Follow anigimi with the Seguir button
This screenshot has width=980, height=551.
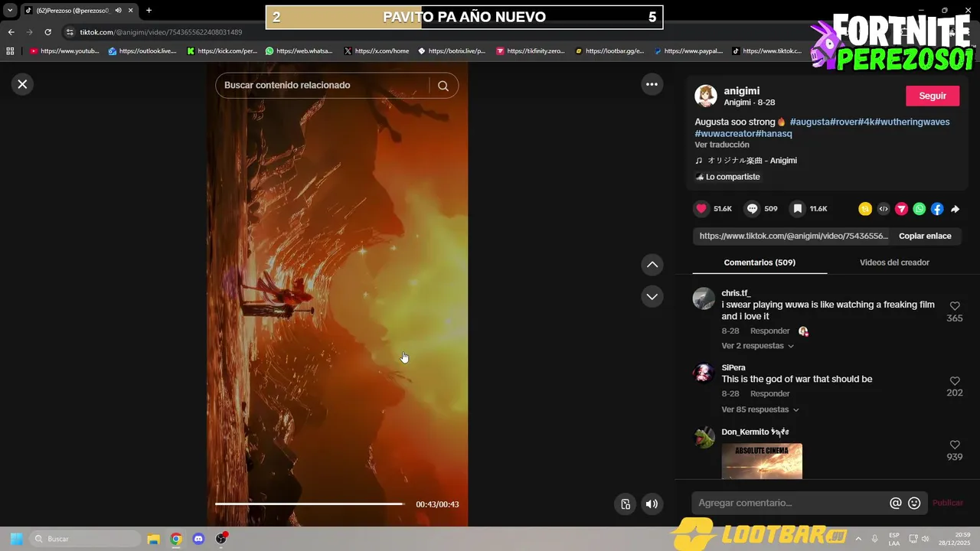click(x=933, y=96)
